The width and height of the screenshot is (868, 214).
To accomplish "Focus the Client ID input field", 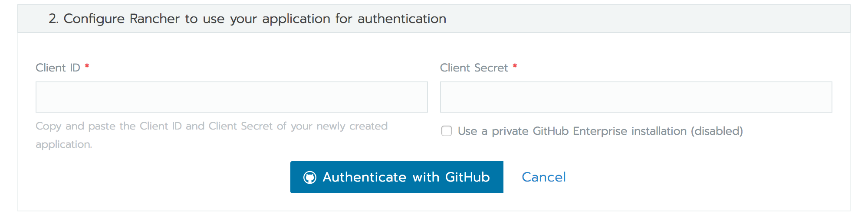I will (231, 97).
